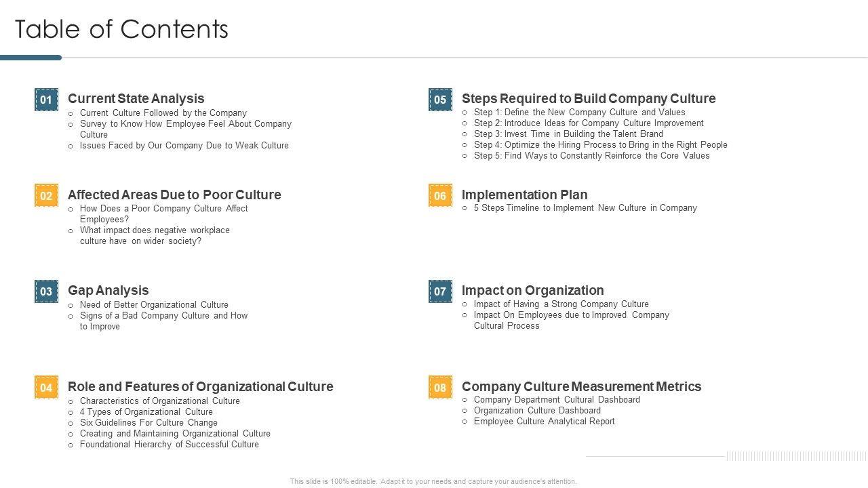Screen dimensions: 868x488
Task: Select the blue 03 number badge
Action: (x=46, y=291)
